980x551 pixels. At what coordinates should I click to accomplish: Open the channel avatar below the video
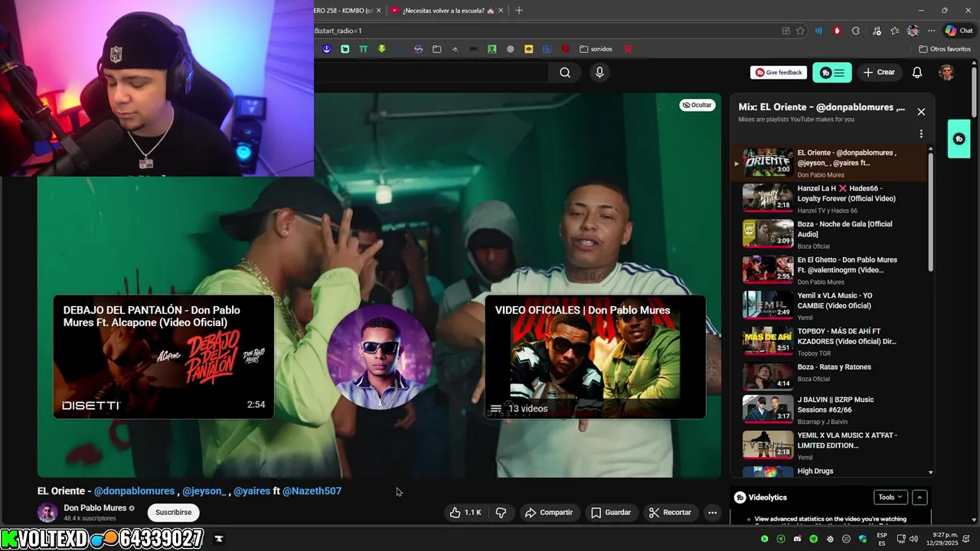click(47, 513)
